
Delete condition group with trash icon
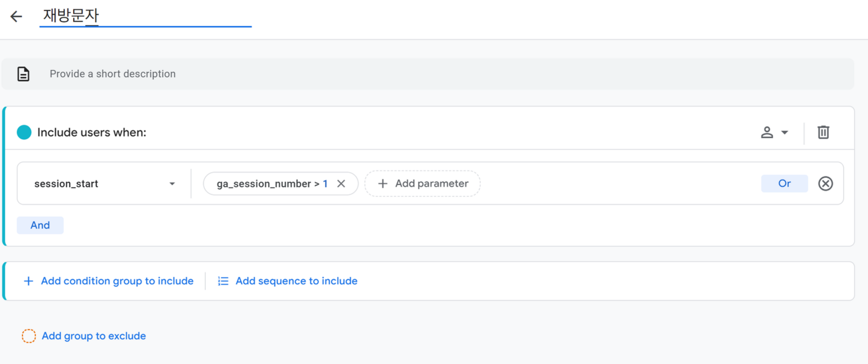tap(823, 132)
